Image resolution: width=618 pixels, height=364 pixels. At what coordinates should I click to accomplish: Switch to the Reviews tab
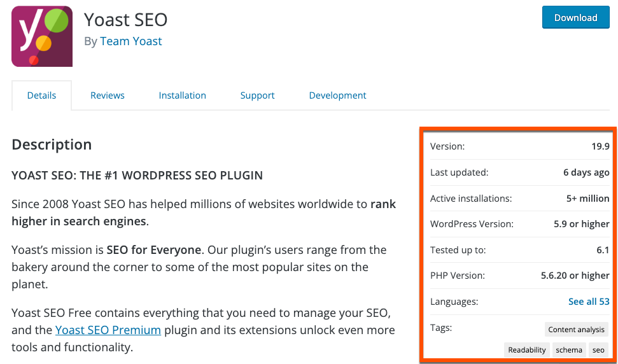click(x=107, y=95)
